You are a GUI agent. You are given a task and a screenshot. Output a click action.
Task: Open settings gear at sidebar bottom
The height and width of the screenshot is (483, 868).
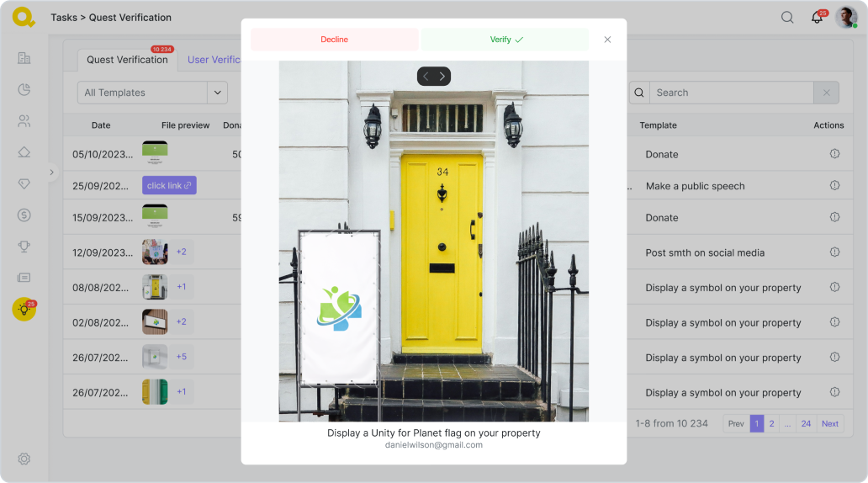click(24, 459)
